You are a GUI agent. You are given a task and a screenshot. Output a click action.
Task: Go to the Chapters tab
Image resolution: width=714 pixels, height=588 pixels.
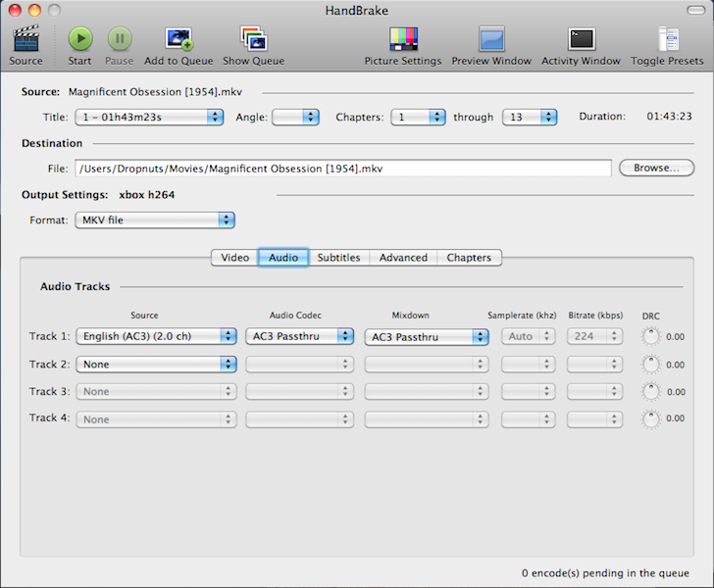tap(469, 258)
